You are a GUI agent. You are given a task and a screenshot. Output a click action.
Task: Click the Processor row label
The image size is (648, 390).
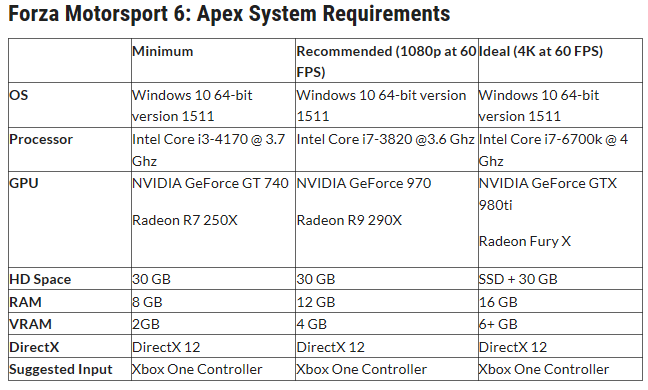[x=41, y=139]
